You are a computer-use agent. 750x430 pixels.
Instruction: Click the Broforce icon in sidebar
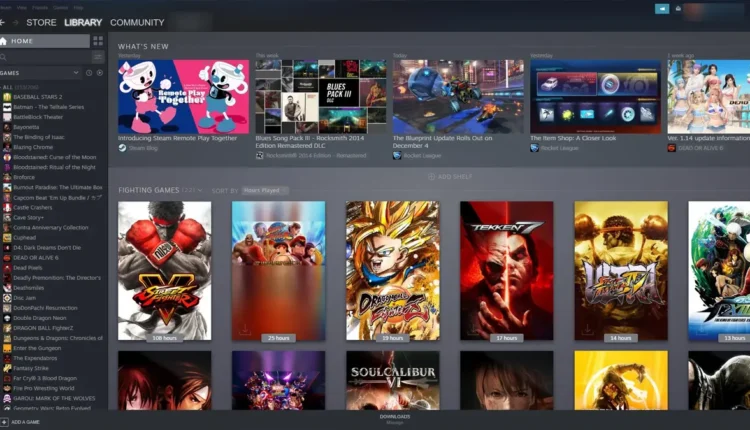[x=7, y=177]
